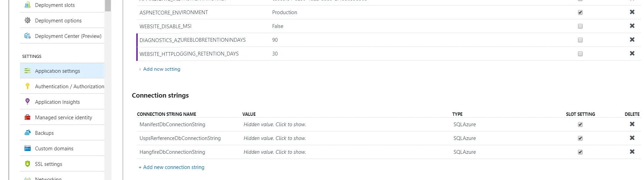Click the Backups cloud icon
This screenshot has width=644, height=180.
[x=28, y=133]
